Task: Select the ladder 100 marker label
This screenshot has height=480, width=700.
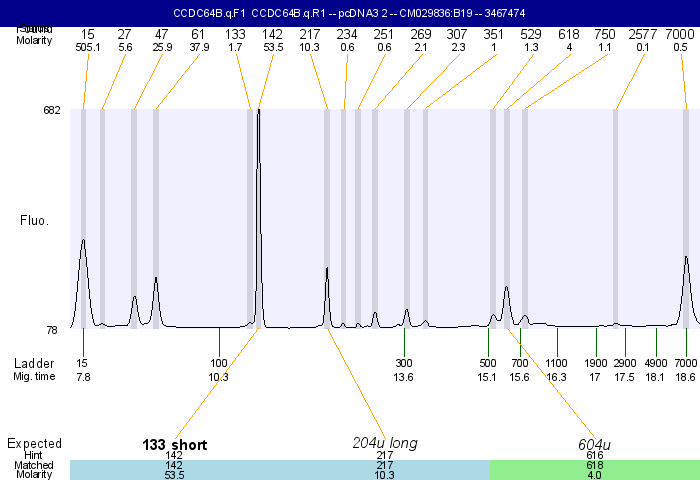Action: tap(219, 362)
